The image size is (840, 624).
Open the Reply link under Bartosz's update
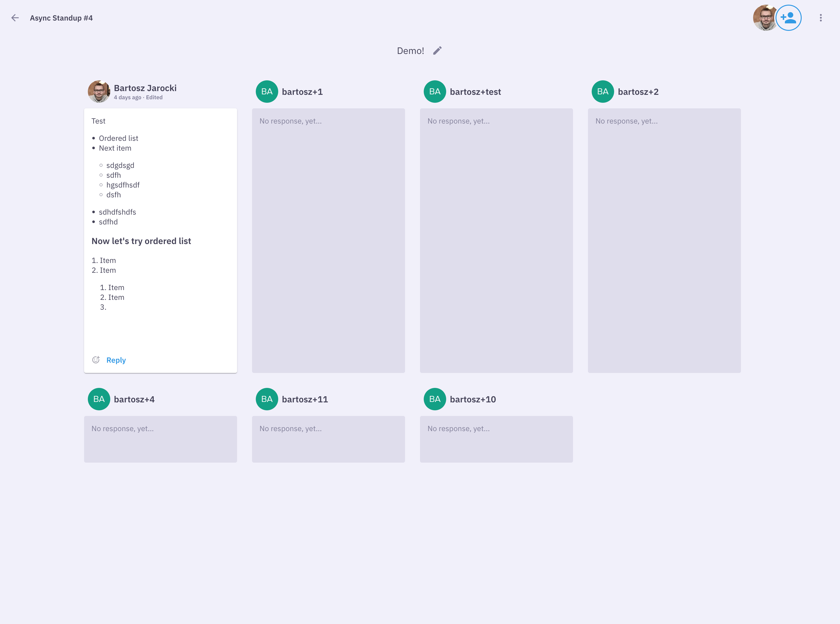(x=116, y=360)
